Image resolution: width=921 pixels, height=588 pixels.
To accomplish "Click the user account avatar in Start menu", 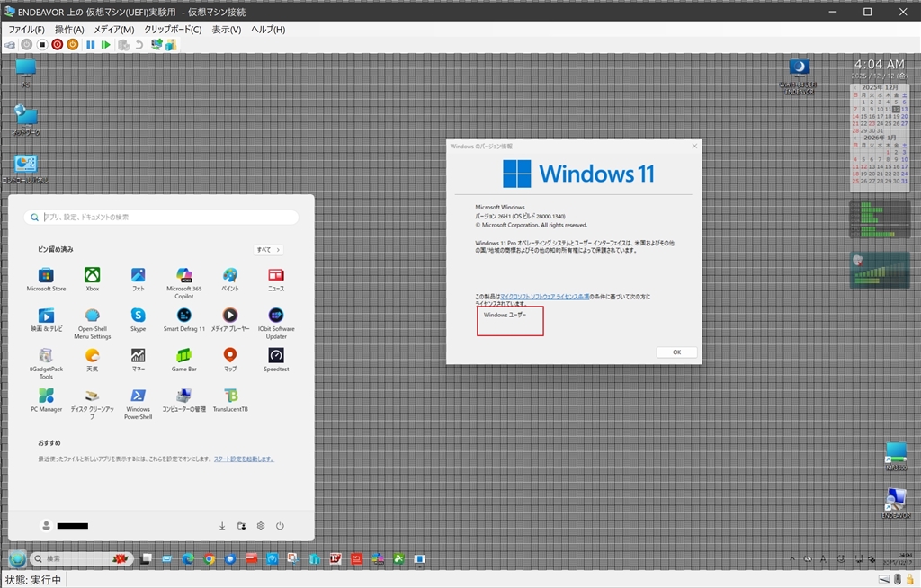I will 46,526.
